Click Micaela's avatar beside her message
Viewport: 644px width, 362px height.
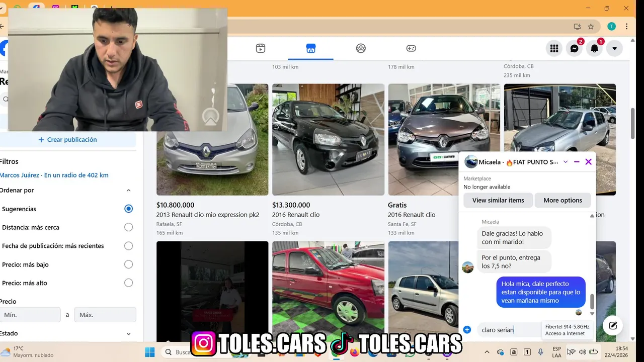468,267
